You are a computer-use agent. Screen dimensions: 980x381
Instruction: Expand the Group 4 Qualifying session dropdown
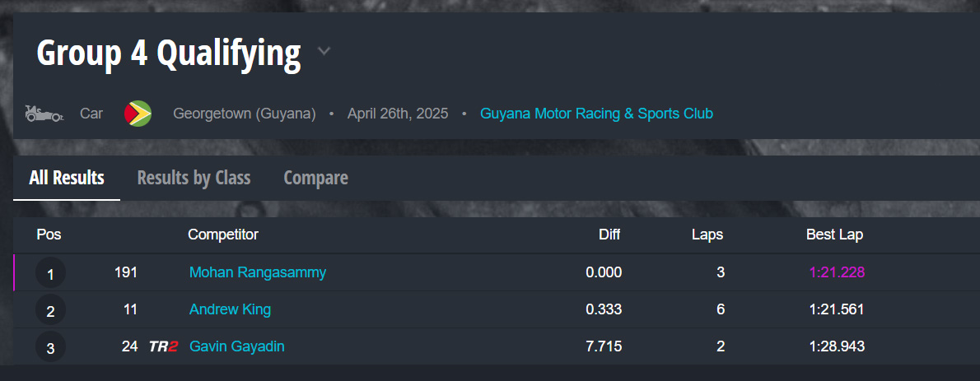(x=324, y=52)
